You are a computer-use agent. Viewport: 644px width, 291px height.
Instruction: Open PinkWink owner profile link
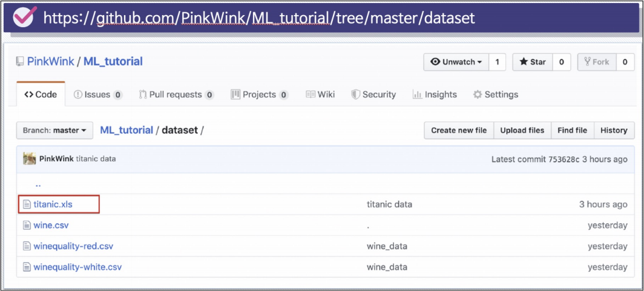50,62
